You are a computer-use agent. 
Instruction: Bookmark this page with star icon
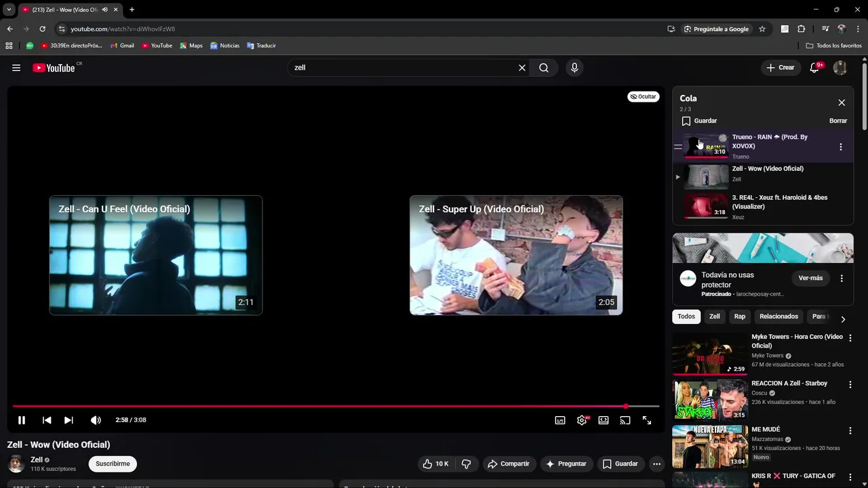[762, 29]
